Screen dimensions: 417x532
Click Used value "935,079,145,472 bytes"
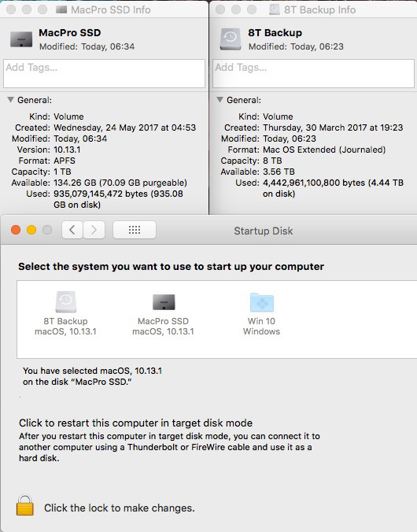click(x=101, y=194)
